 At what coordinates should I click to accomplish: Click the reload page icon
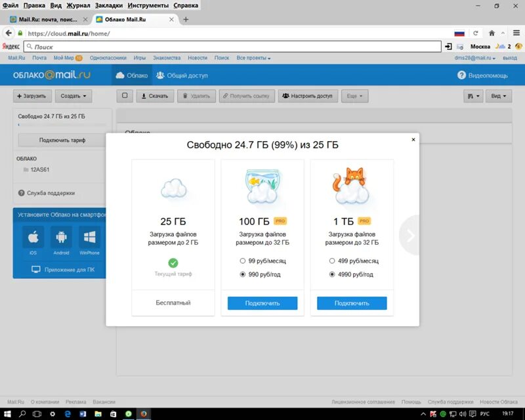point(475,33)
